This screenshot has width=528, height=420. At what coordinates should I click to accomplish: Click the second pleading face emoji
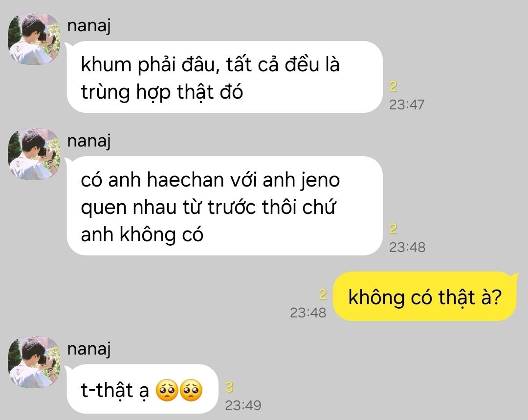pos(191,390)
